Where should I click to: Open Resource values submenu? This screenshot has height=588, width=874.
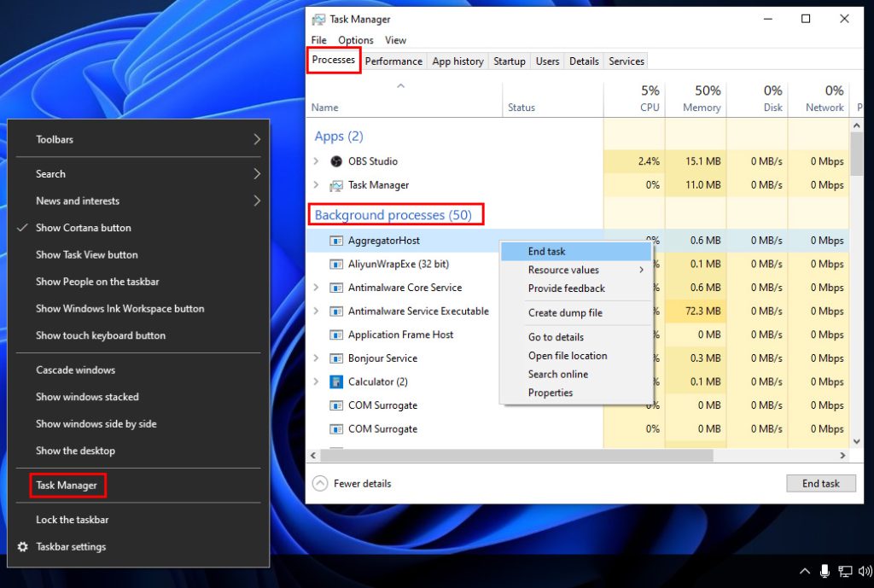(x=576, y=270)
